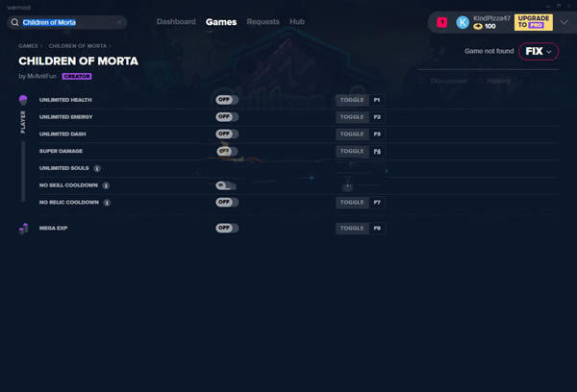Open the red notification icon
The width and height of the screenshot is (577, 392).
click(x=441, y=21)
